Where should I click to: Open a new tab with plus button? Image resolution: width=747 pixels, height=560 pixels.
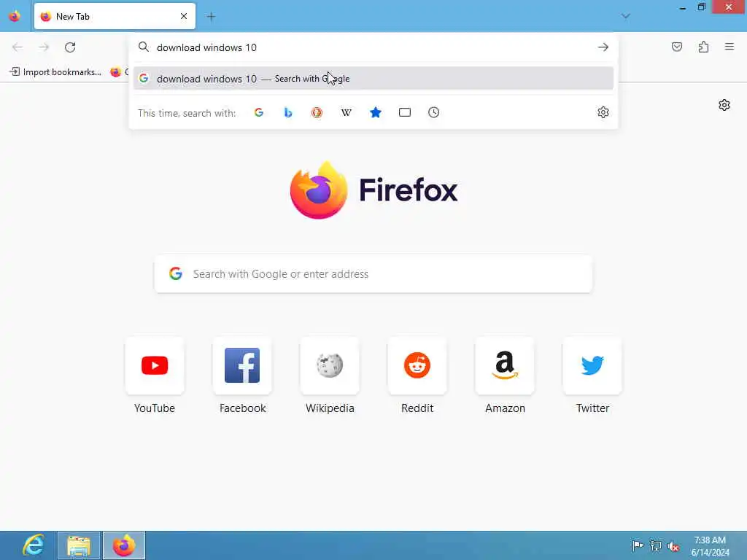211,17
